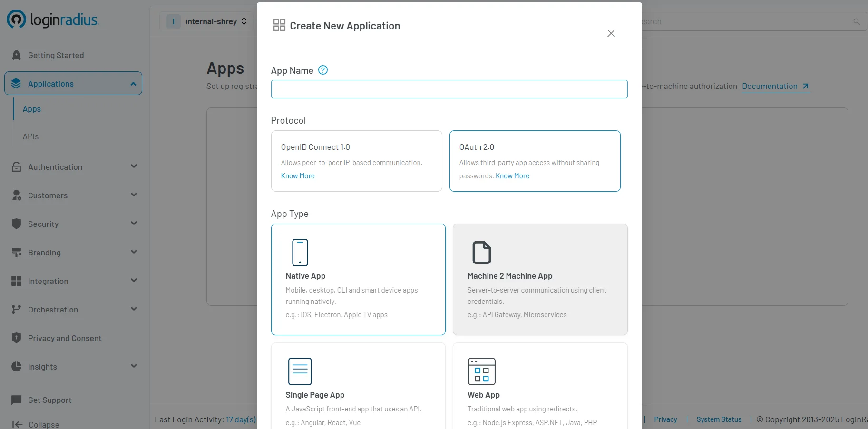Open the OAuth 2.0 Know More link

pyautogui.click(x=512, y=175)
